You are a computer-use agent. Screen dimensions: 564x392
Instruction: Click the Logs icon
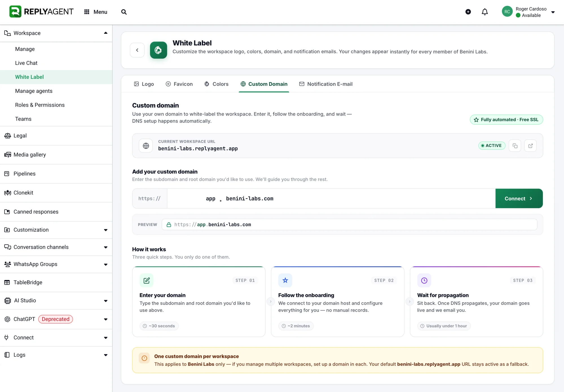tap(7, 355)
